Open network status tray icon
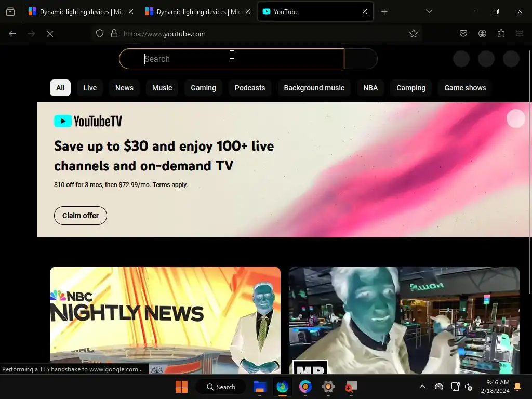The height and width of the screenshot is (399, 532). (x=455, y=387)
